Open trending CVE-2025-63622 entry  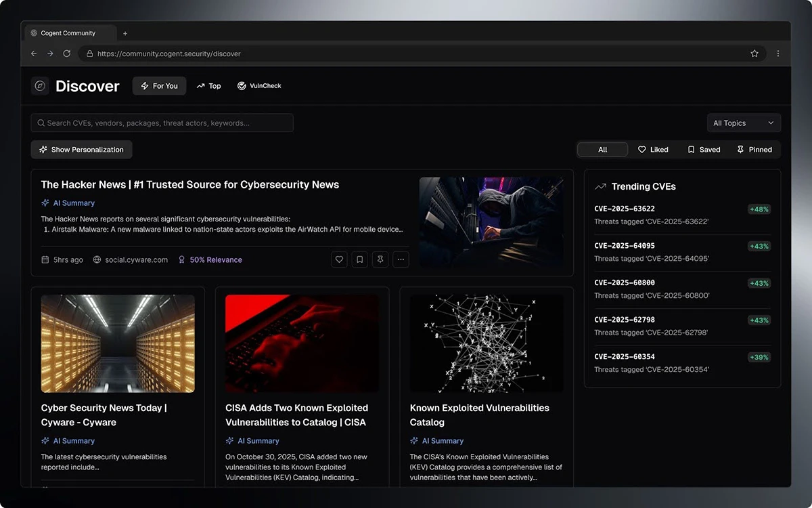(x=625, y=209)
